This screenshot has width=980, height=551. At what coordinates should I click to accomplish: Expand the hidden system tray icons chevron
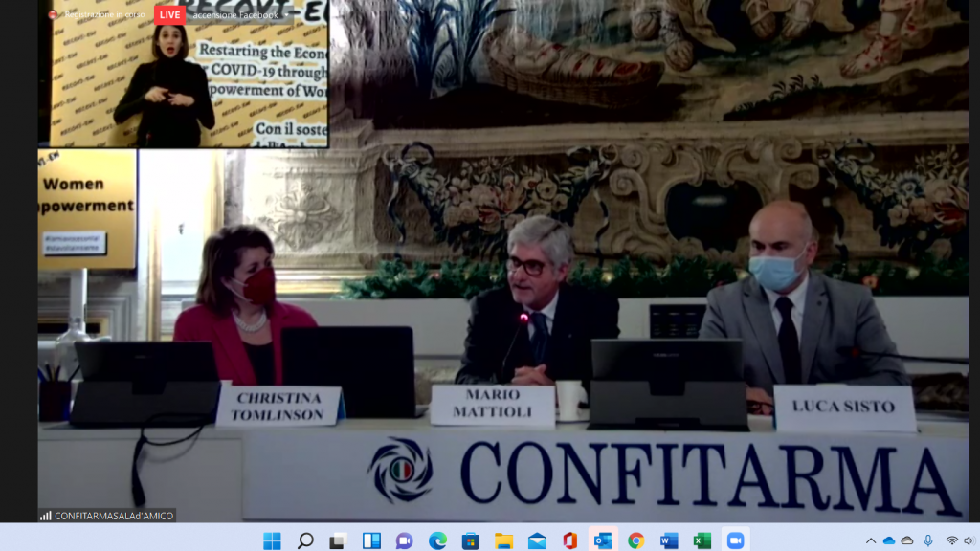click(870, 540)
